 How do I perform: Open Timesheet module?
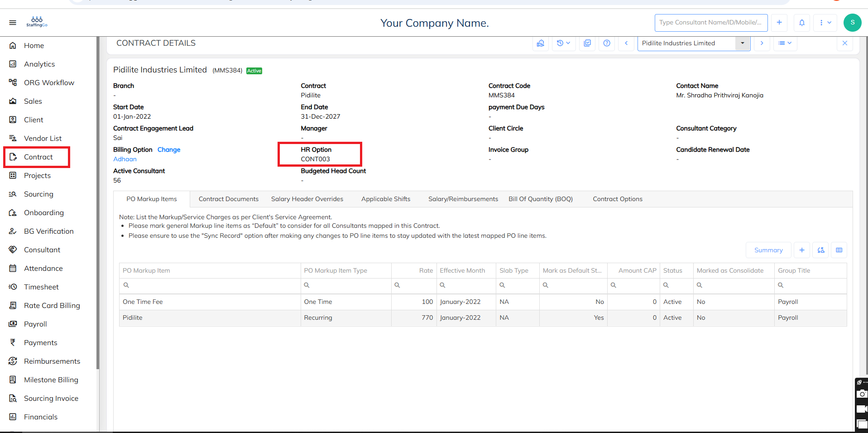tap(41, 287)
